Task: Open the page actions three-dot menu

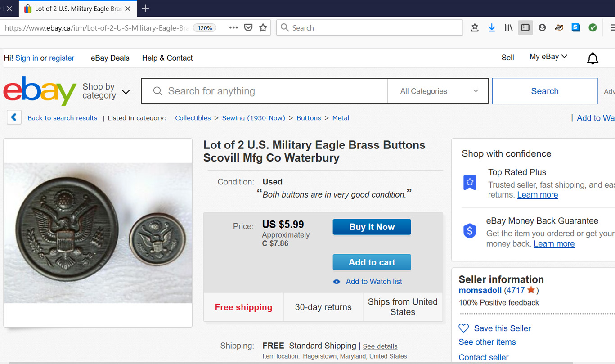Action: [233, 28]
